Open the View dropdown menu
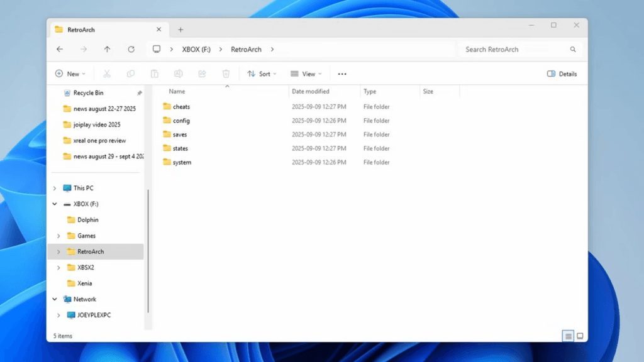 [x=306, y=74]
